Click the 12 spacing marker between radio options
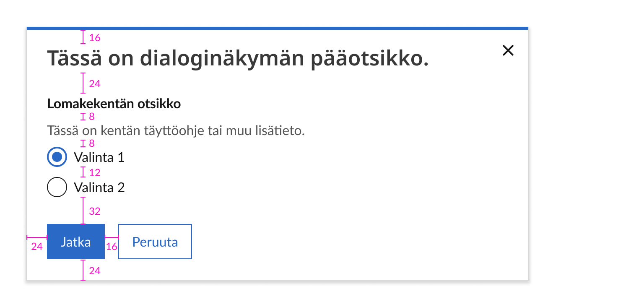This screenshot has width=644, height=307. 94,172
